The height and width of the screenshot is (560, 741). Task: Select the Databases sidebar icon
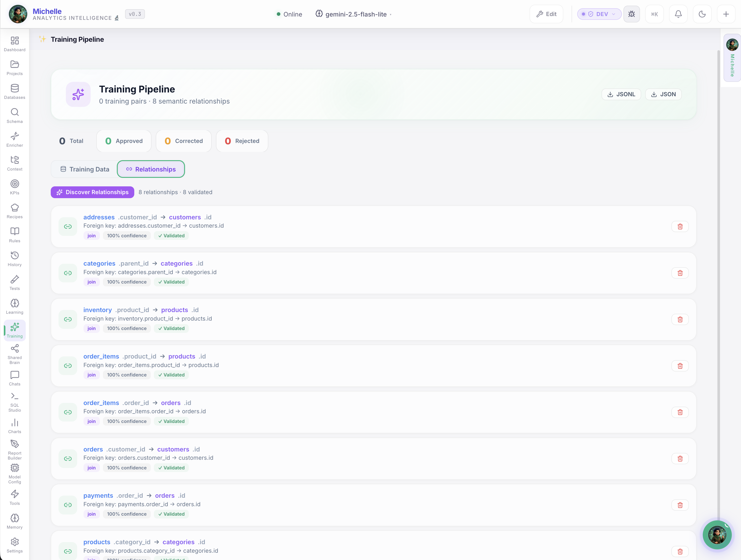click(x=14, y=91)
